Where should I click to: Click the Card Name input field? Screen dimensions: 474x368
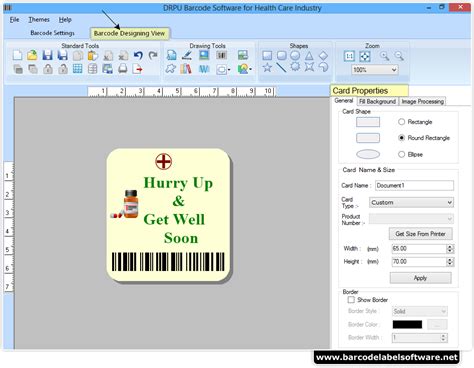click(414, 185)
